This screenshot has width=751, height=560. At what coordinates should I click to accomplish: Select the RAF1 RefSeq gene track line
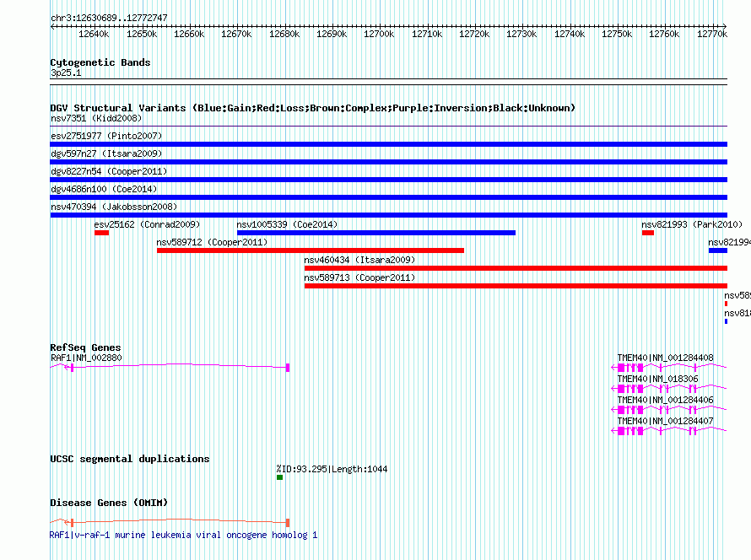tap(170, 367)
